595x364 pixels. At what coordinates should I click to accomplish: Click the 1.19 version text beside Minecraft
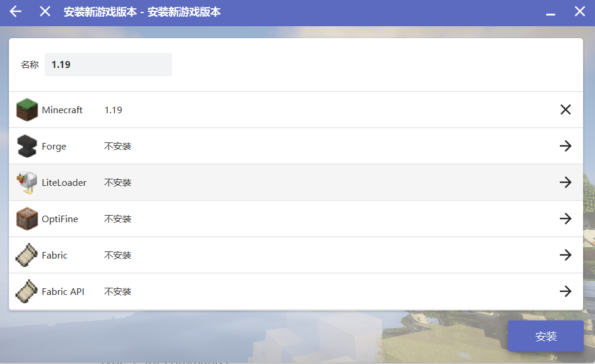pos(113,110)
